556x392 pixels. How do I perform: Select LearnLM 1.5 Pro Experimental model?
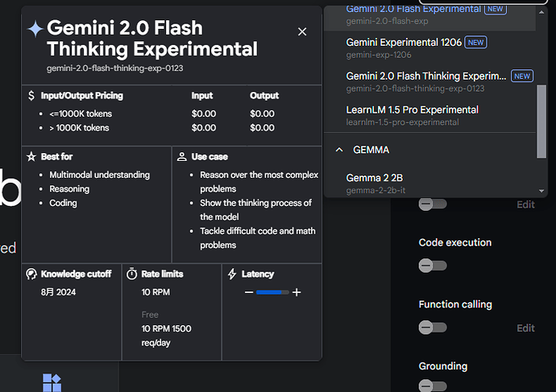click(x=429, y=115)
